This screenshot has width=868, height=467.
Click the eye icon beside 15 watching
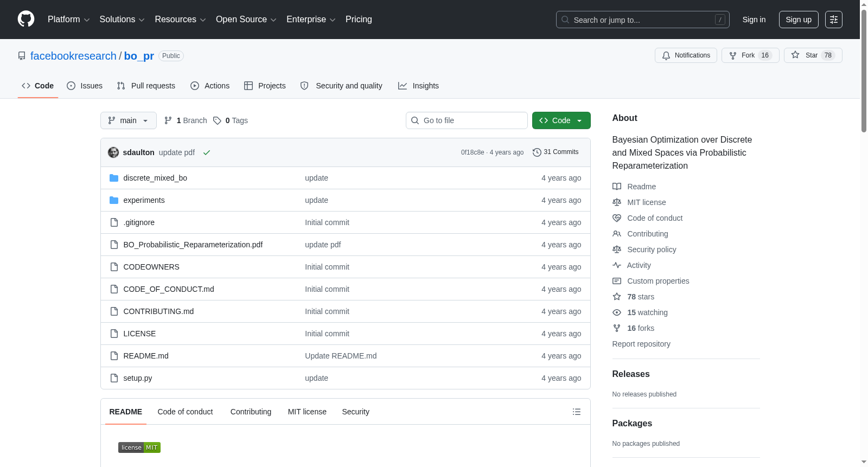click(617, 312)
